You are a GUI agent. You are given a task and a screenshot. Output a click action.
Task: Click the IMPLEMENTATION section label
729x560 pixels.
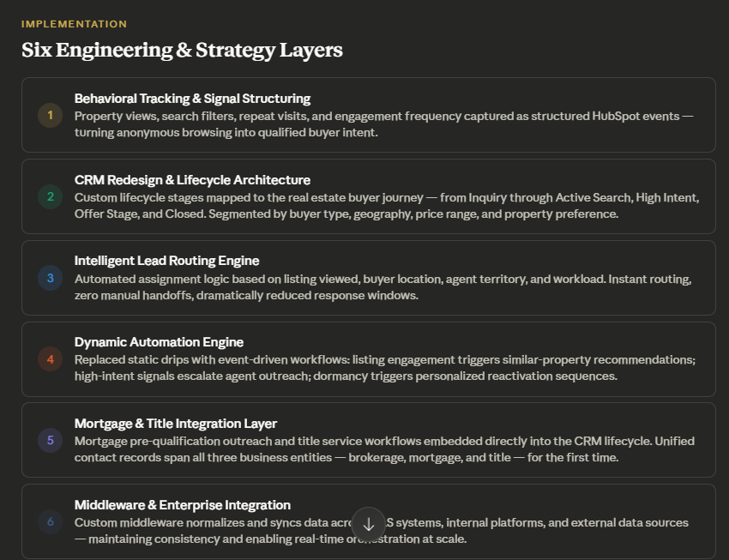tap(74, 24)
